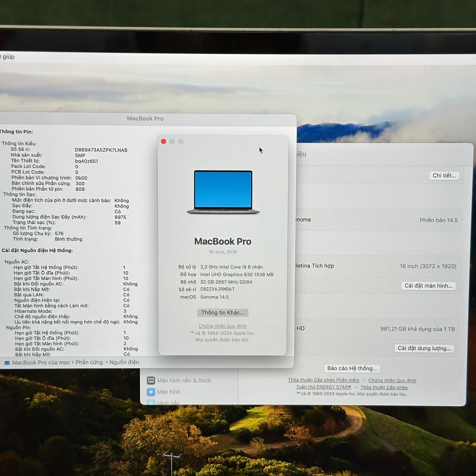Click the Thông tin Khác button
The image size is (476, 476).
pyautogui.click(x=223, y=313)
